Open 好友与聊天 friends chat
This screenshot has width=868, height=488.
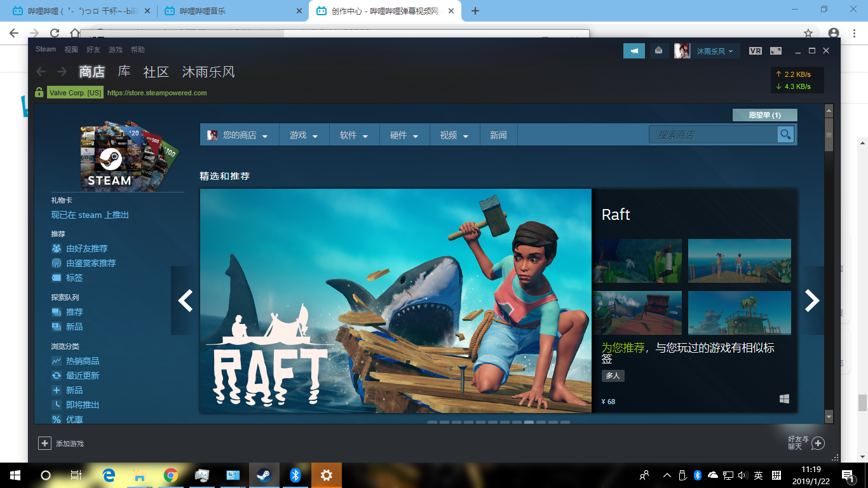coord(806,443)
